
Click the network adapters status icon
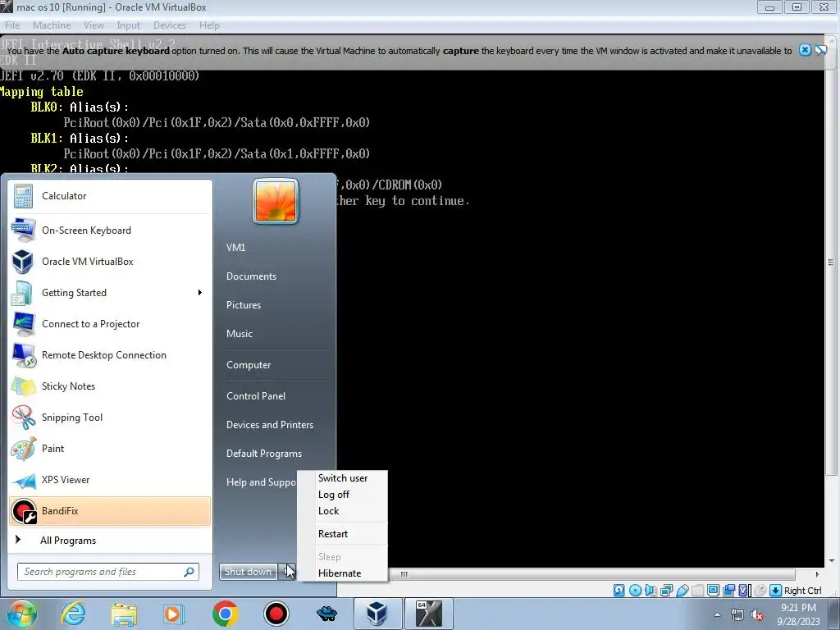[666, 591]
